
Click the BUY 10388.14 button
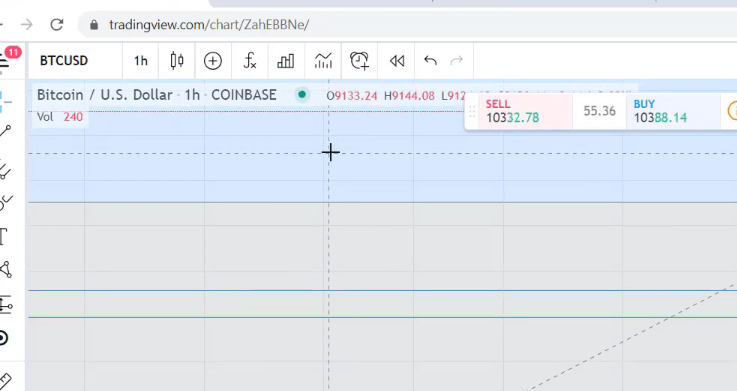coord(673,111)
